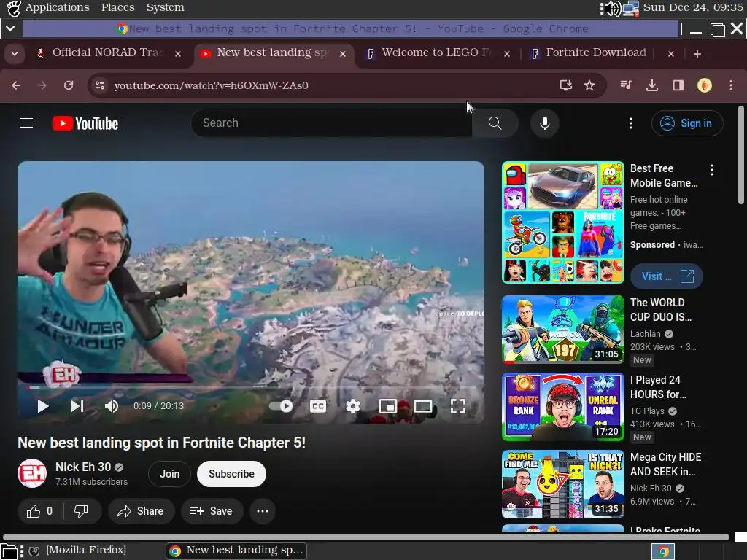The width and height of the screenshot is (747, 560).
Task: Open more actions under the video
Action: pos(263,511)
